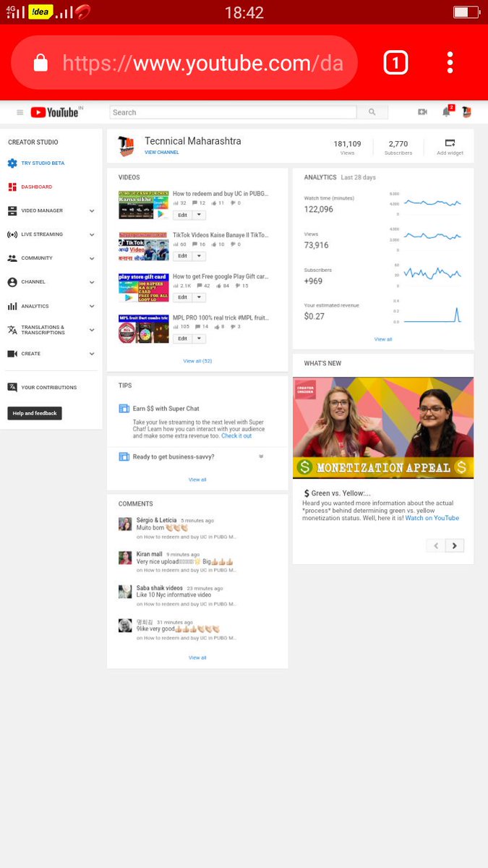Click the Live Streaming sidebar icon

12,234
